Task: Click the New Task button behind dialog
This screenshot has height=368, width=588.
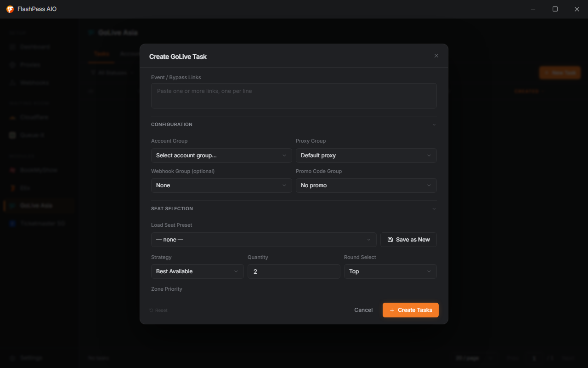Action: 560,73
